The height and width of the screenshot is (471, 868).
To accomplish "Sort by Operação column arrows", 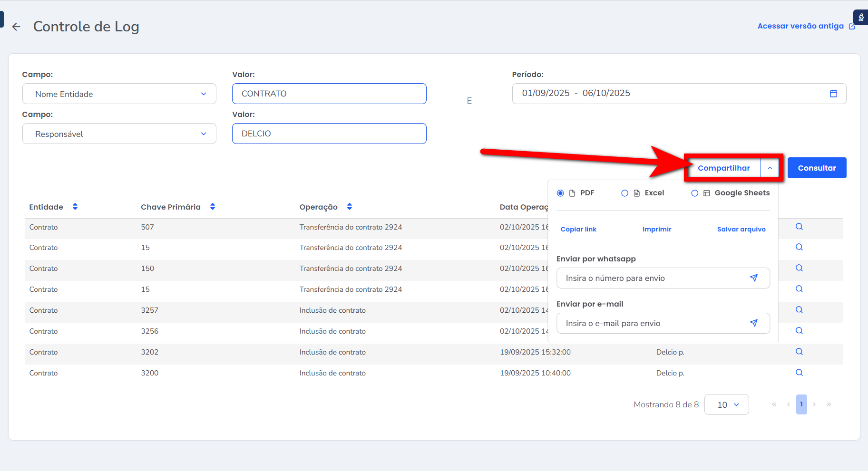I will point(350,207).
